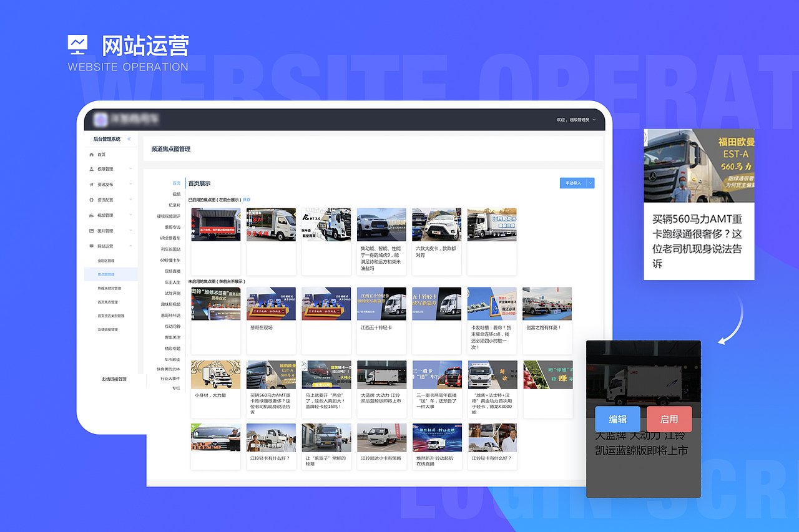The width and height of the screenshot is (799, 532).
Task: Open the 葱哥在现场 focus card
Action: tap(271, 321)
